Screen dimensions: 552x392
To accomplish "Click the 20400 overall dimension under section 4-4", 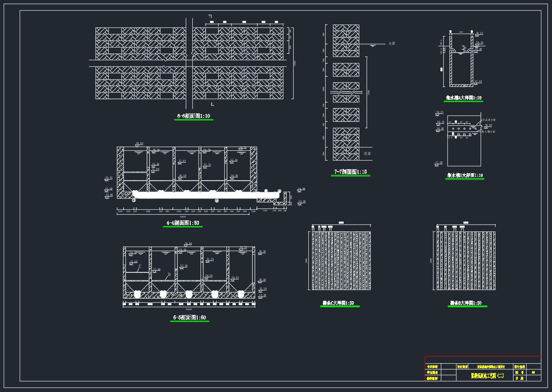I will pos(182,217).
